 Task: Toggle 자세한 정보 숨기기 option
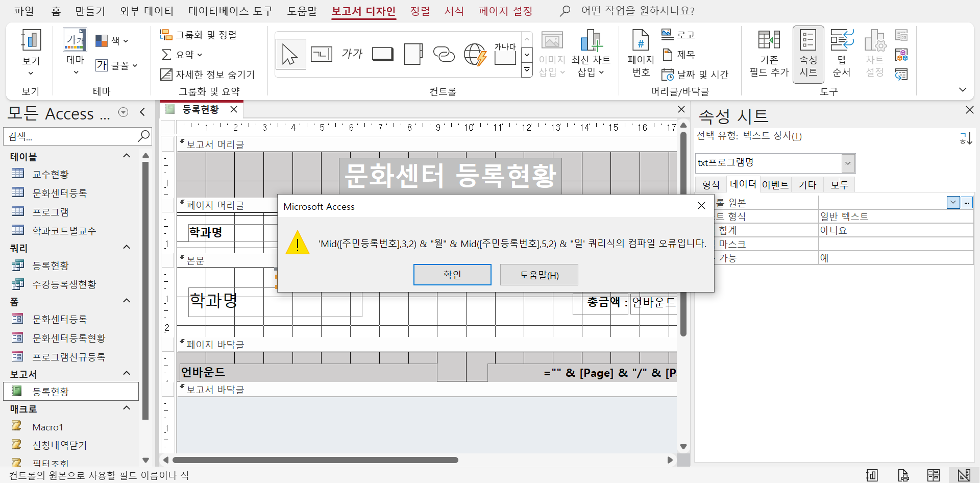coord(208,75)
